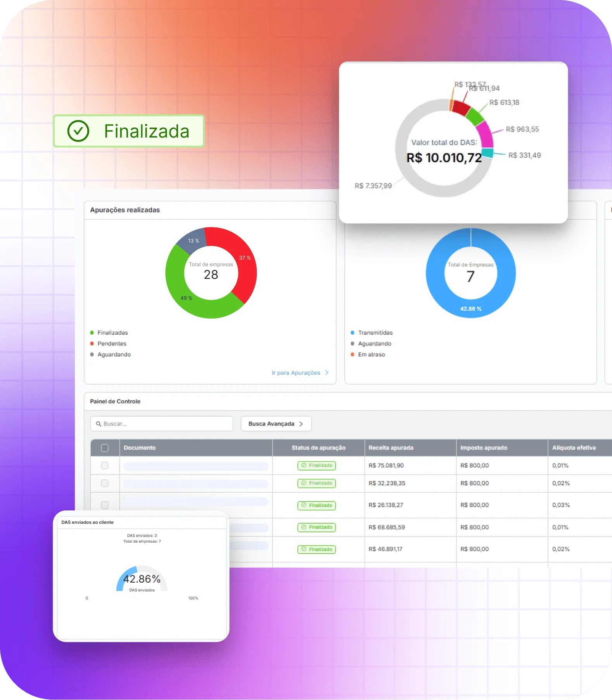Click the red Pendentes legend dot
The height and width of the screenshot is (700, 612).
click(92, 343)
